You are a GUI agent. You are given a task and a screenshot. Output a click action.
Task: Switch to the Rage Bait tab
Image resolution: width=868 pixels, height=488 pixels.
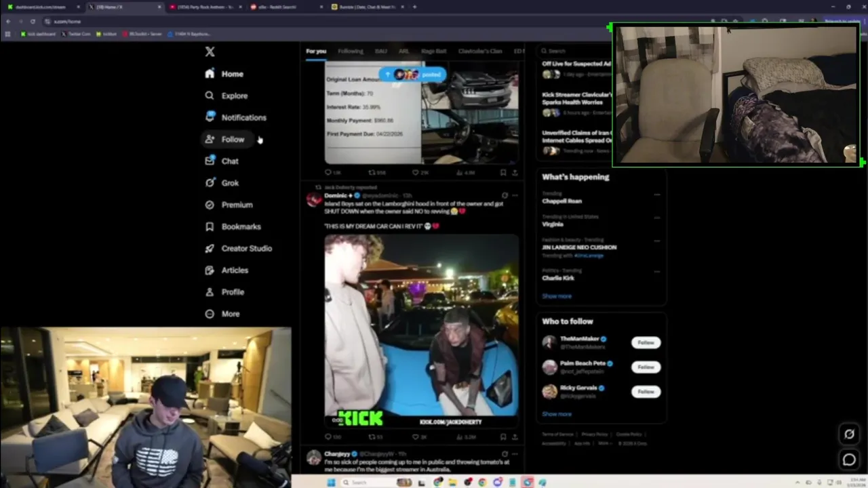click(x=433, y=51)
